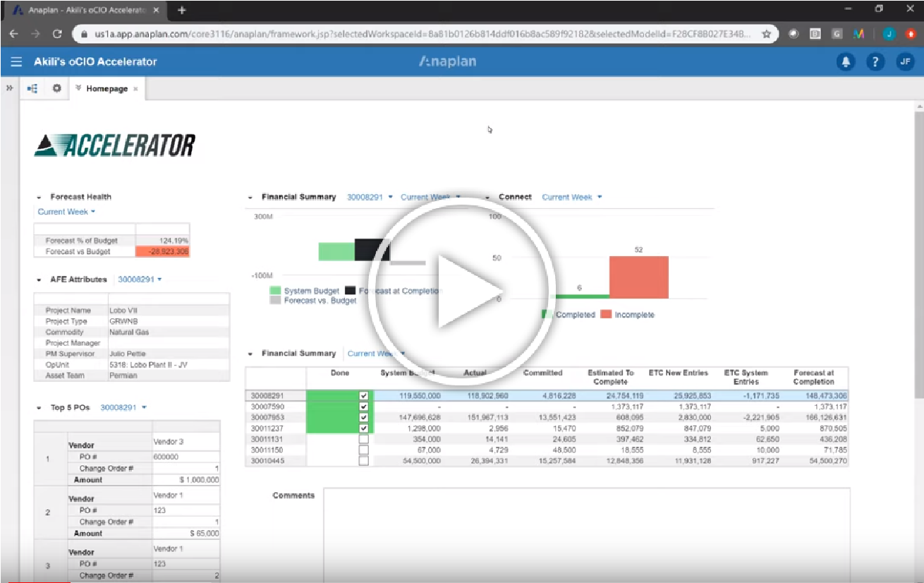This screenshot has height=583, width=924.
Task: Open a new browser tab
Action: [182, 10]
